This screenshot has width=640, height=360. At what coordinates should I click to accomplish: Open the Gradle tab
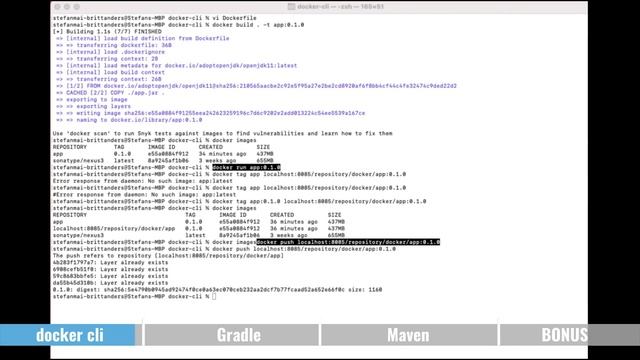(x=231, y=335)
